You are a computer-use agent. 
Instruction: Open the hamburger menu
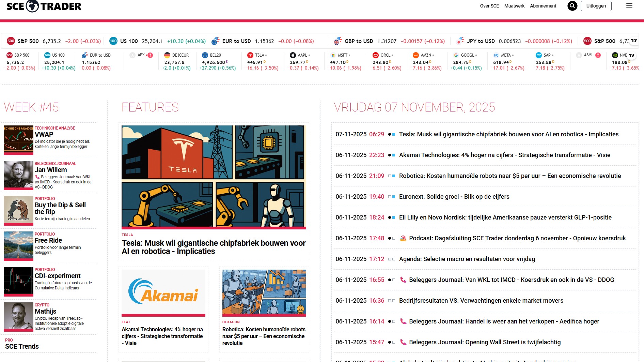tap(629, 6)
